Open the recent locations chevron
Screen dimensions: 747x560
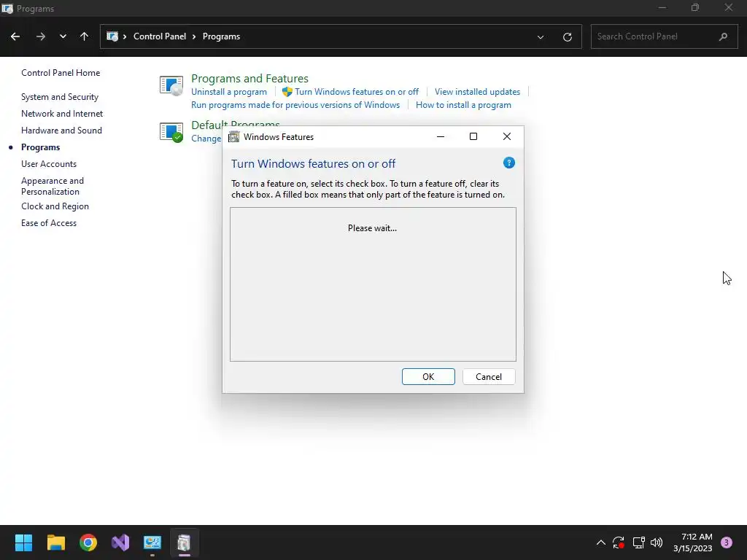tap(63, 36)
